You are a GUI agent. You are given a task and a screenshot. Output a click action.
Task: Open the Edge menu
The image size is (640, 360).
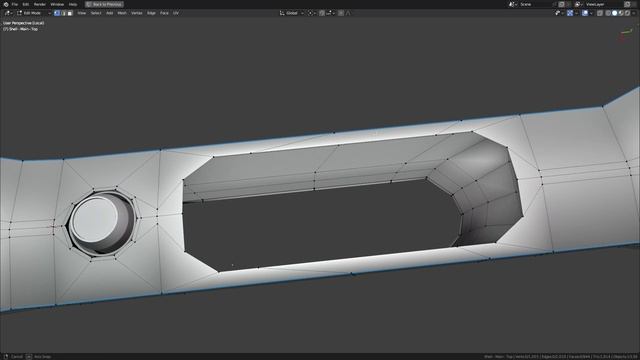(151, 13)
